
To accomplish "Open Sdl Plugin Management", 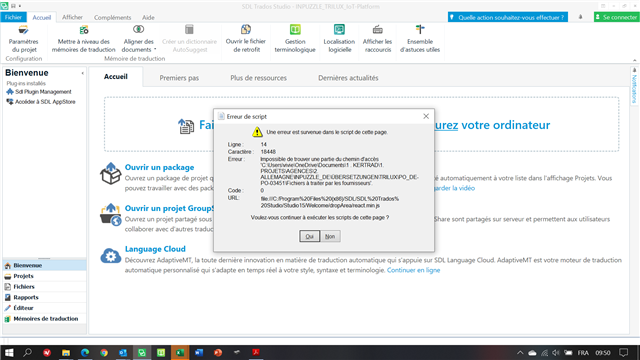I will pyautogui.click(x=39, y=92).
